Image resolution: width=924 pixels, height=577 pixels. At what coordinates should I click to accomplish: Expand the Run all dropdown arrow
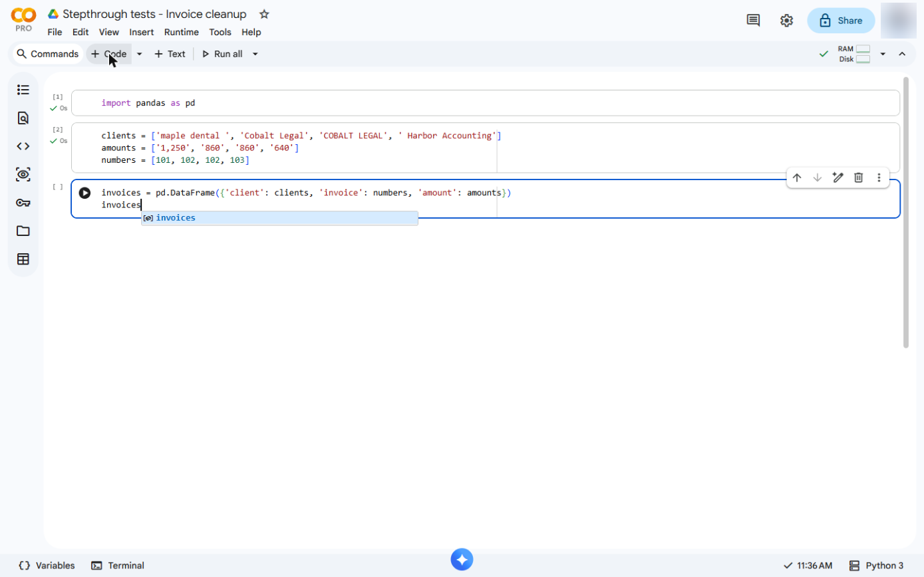[x=255, y=54]
